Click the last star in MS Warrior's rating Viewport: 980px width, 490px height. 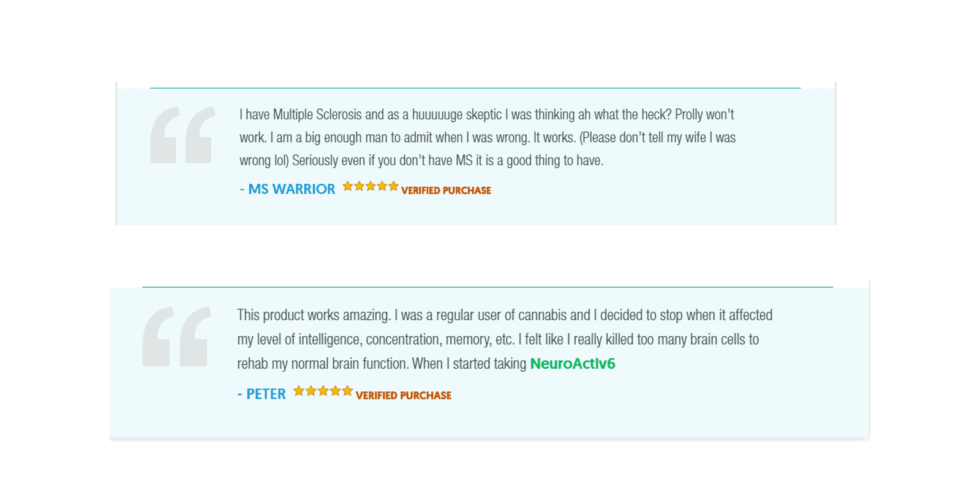[x=394, y=186]
